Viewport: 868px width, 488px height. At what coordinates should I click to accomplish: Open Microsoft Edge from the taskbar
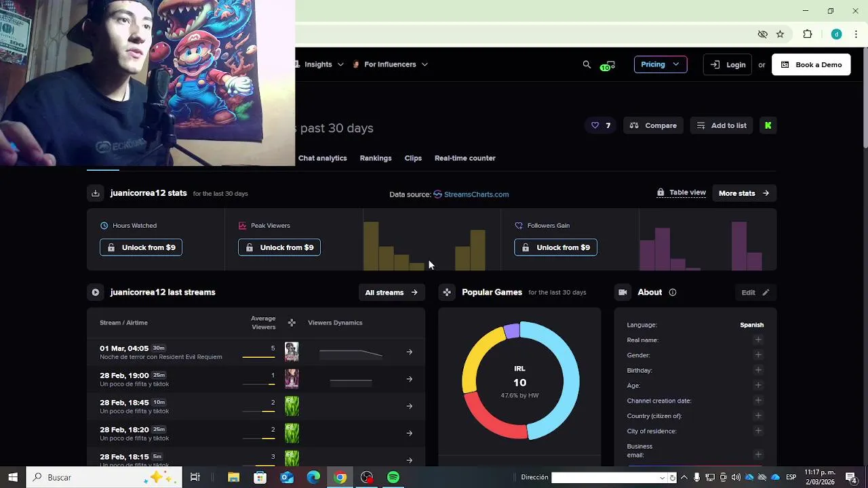click(x=313, y=477)
